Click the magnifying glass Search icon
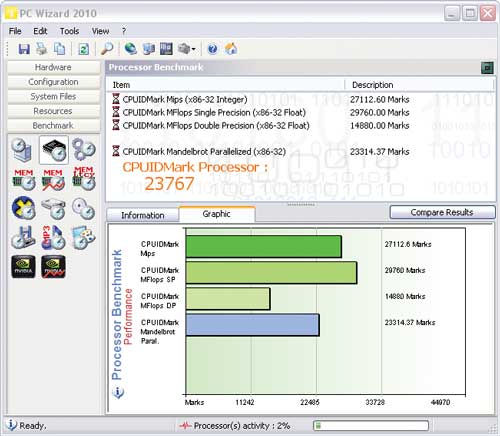The height and width of the screenshot is (436, 500). click(107, 49)
